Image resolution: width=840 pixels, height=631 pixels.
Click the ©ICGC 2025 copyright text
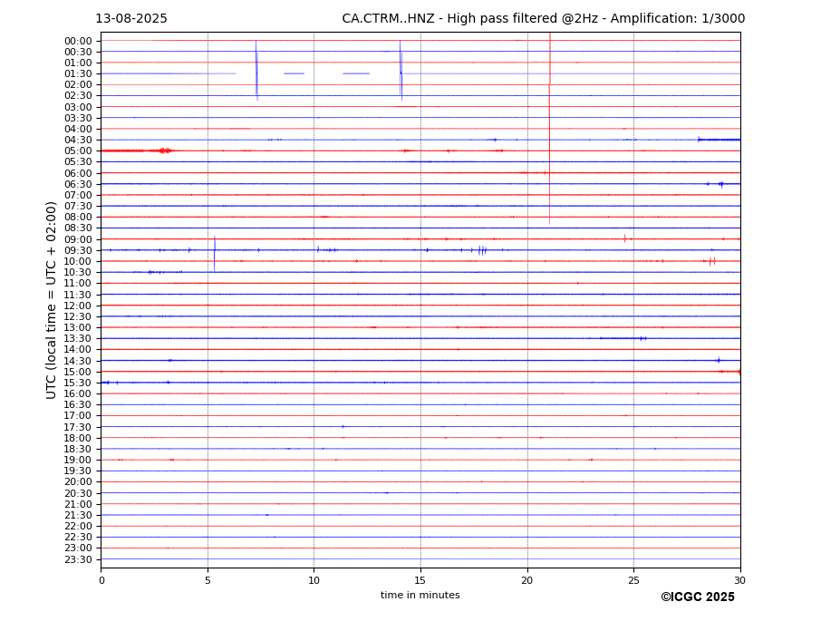point(698,597)
